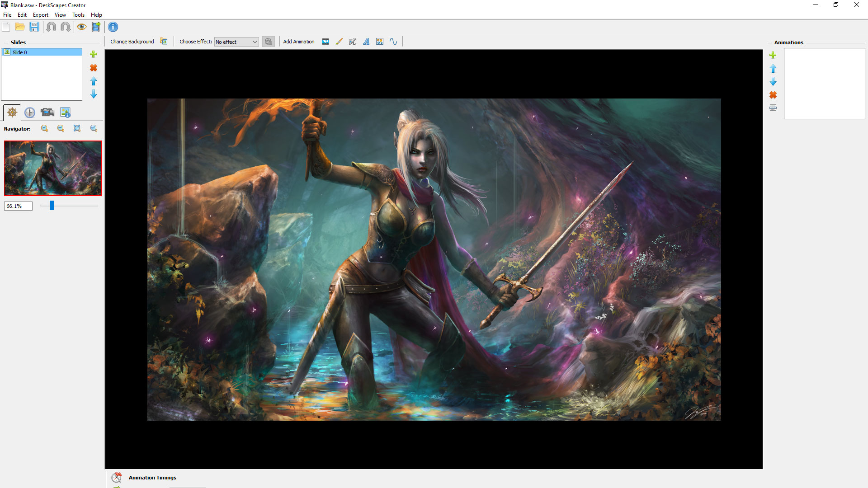This screenshot has height=488, width=868.
Task: Click the Change Background button
Action: coord(132,42)
